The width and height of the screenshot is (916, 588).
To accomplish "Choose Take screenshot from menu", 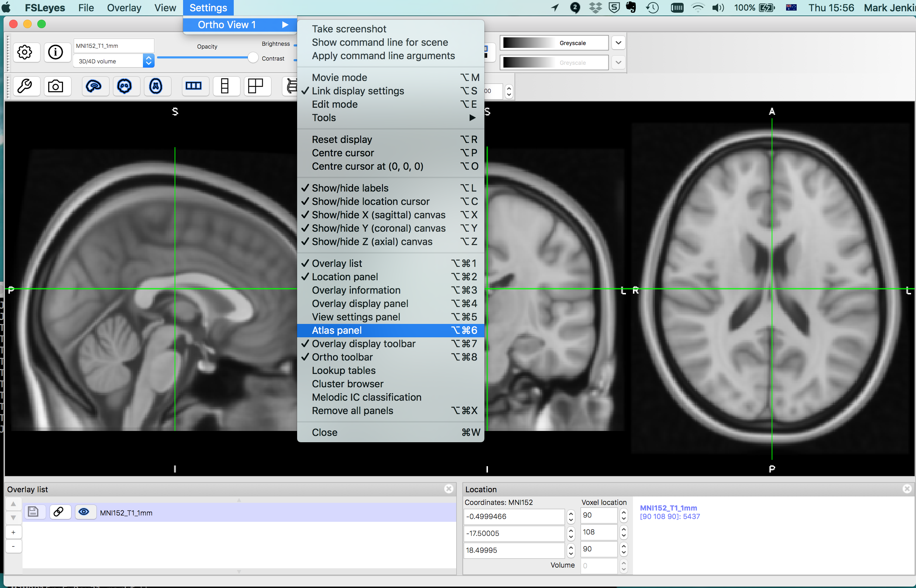I will 390,29.
